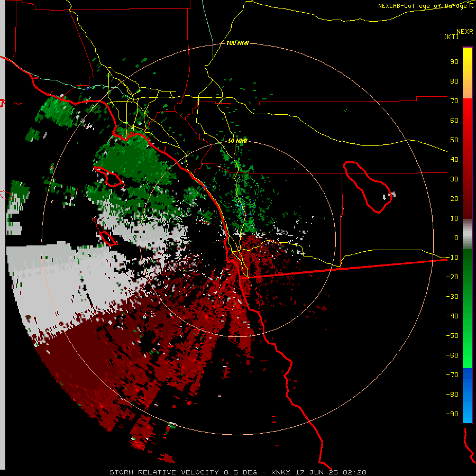This screenshot has width=476, height=476.
Task: Click the -10 value on the velocity scale
Action: coord(452,258)
